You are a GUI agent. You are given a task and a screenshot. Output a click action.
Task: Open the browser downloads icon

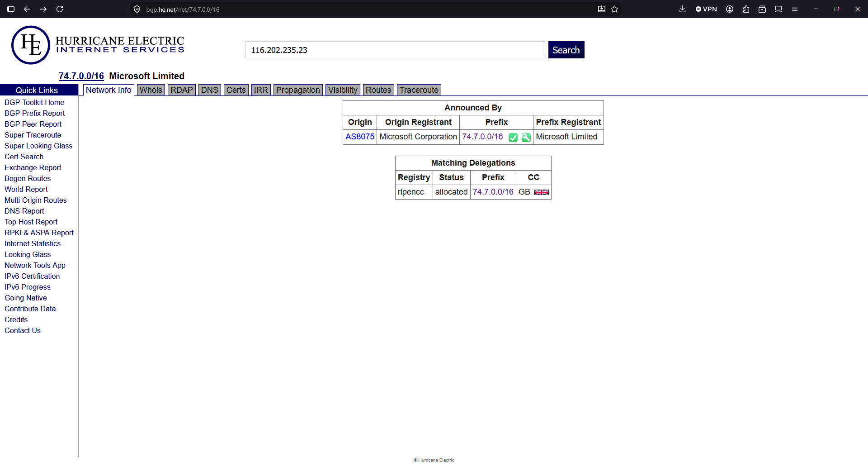(683, 9)
